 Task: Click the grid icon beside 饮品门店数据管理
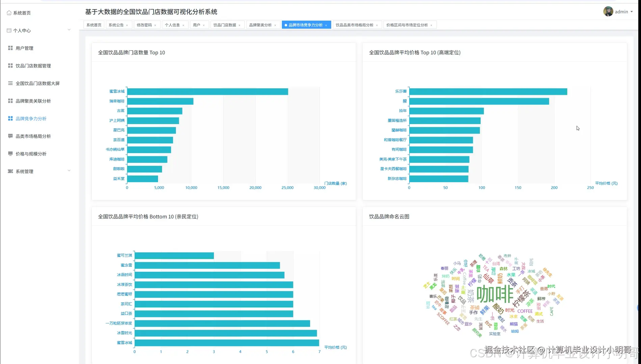[10, 65]
